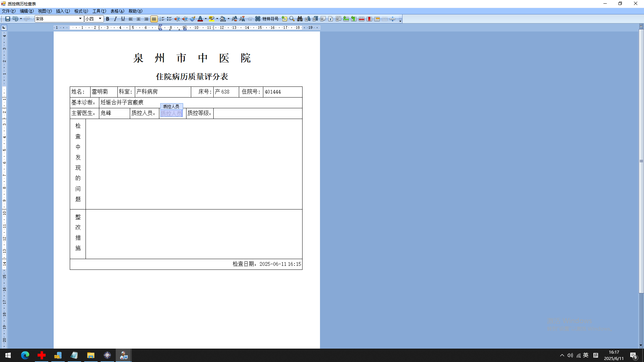The image size is (644, 362).
Task: Open the font size dropdown 小四
Action: tap(100, 19)
